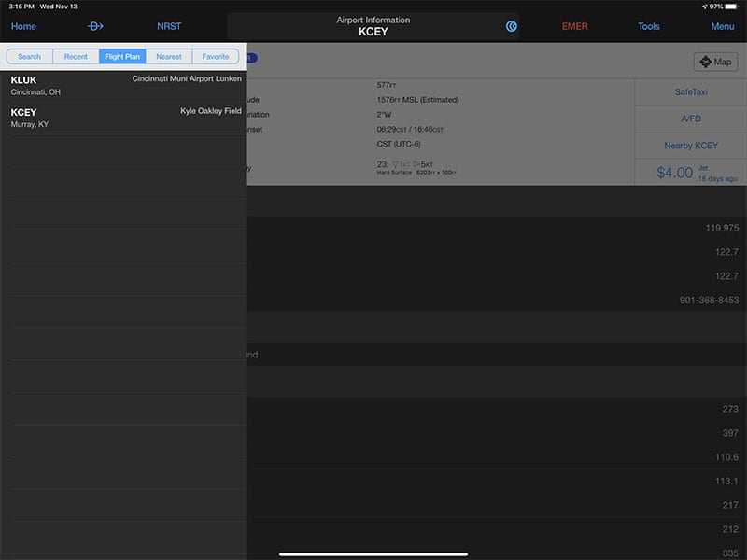
Task: Tap the 06:29 / 16:46 sunrise sunset times
Action: click(x=410, y=129)
